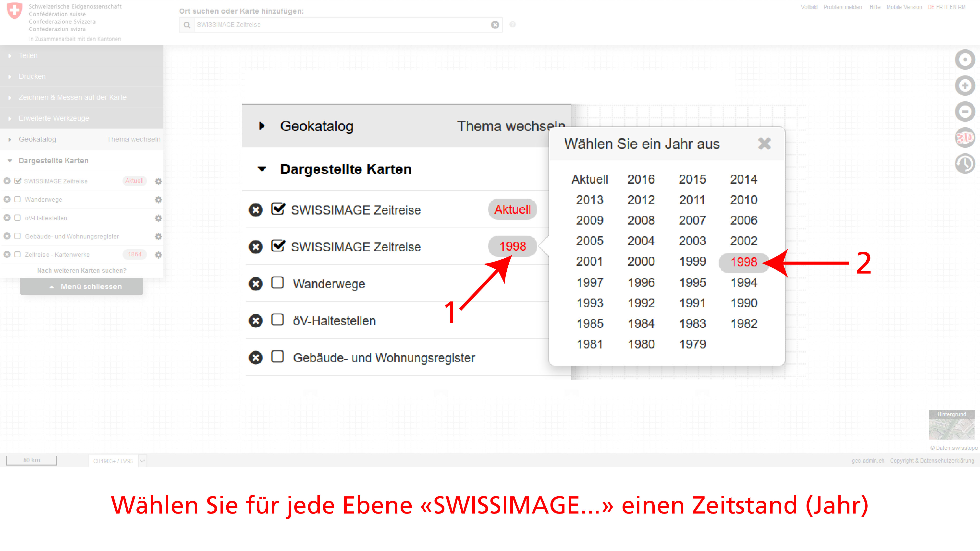Close the year selection popup
Image resolution: width=980 pixels, height=551 pixels.
click(x=764, y=144)
